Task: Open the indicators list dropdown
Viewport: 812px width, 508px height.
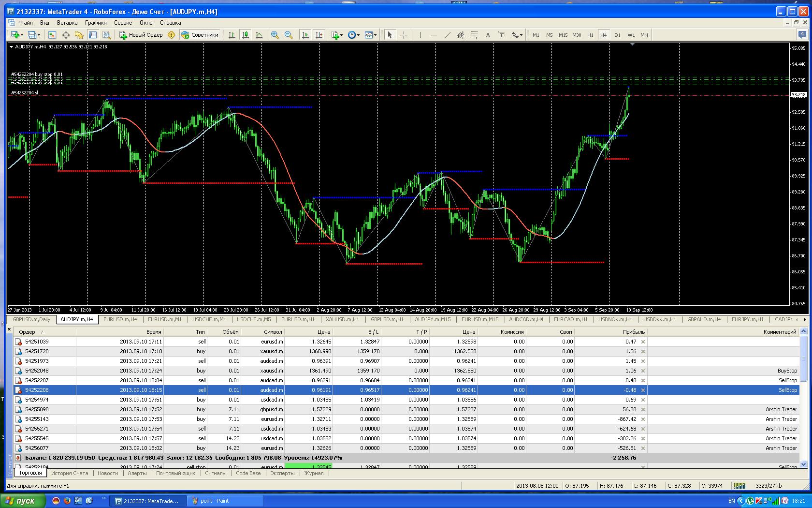Action: click(337, 35)
